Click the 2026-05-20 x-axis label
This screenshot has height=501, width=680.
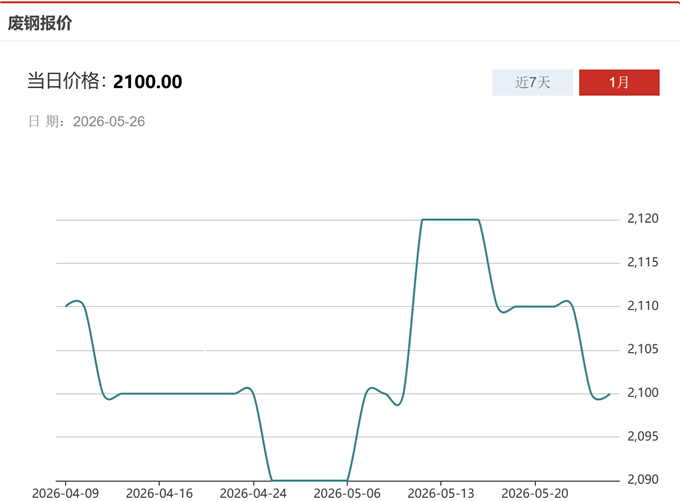535,494
